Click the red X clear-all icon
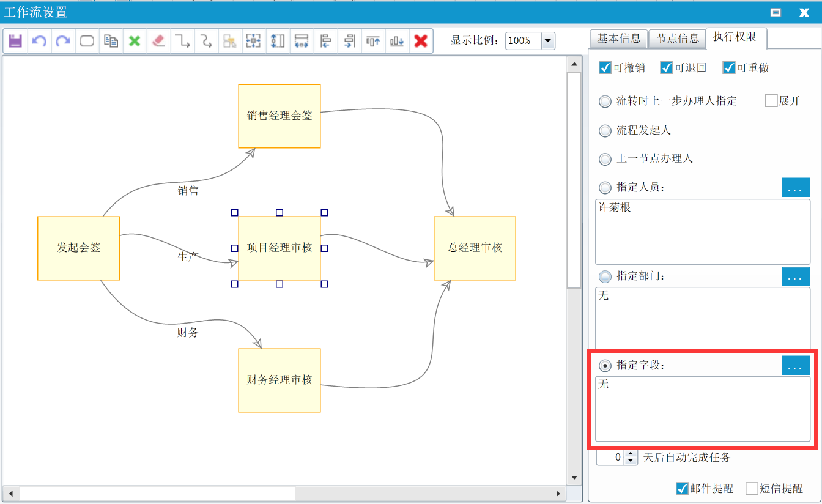Viewport: 822px width, 504px height. click(x=421, y=41)
